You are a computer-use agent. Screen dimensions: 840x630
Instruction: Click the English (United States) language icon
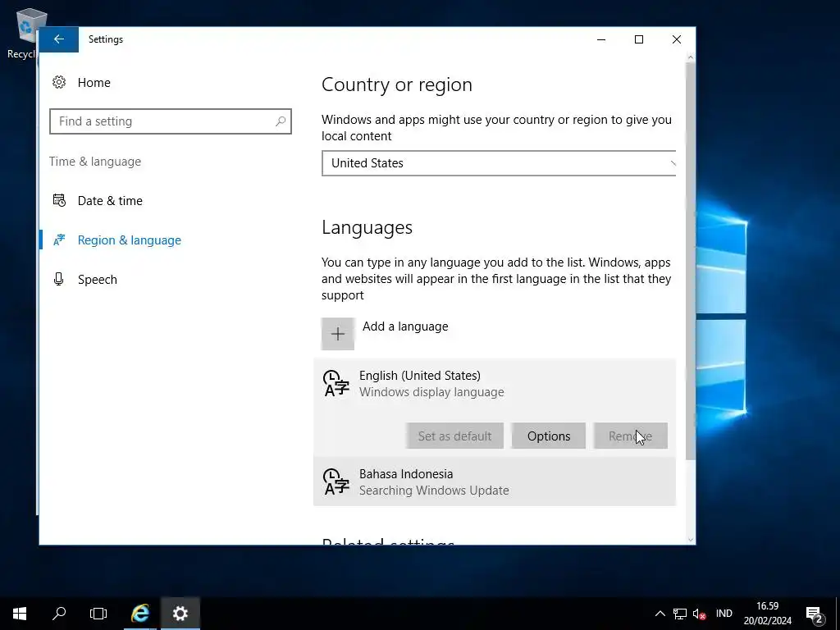336,384
